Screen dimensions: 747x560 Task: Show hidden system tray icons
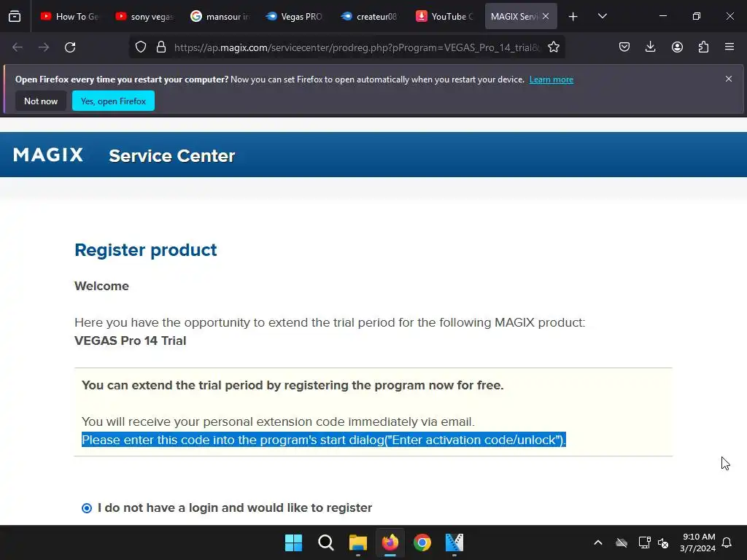pyautogui.click(x=598, y=542)
